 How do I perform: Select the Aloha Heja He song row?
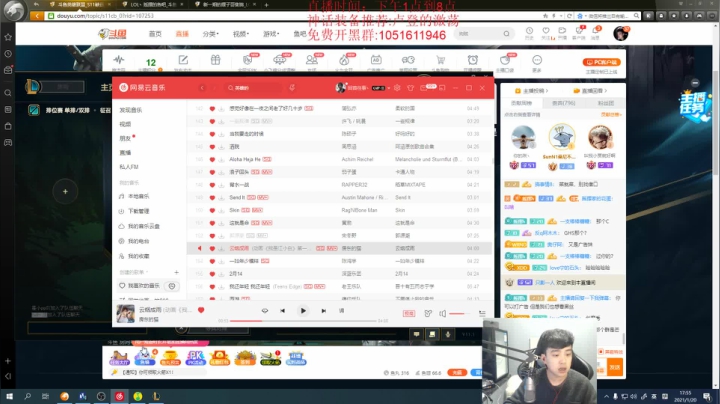(x=339, y=159)
